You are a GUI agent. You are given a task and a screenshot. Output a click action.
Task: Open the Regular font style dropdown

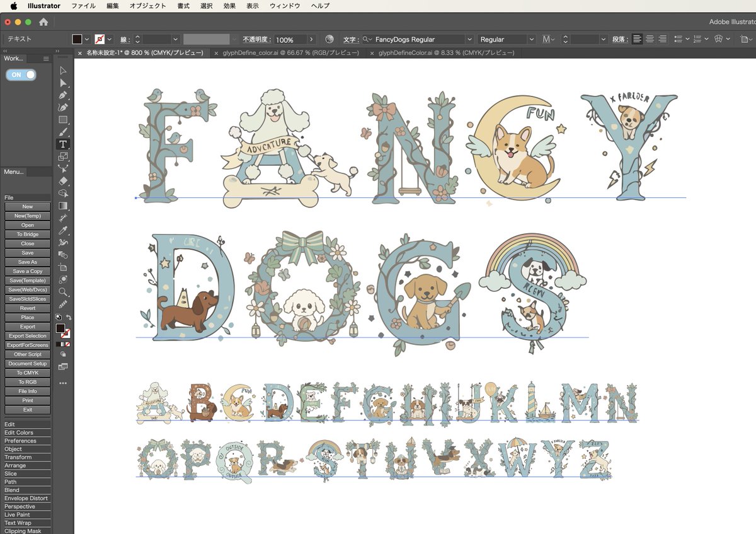click(x=532, y=39)
